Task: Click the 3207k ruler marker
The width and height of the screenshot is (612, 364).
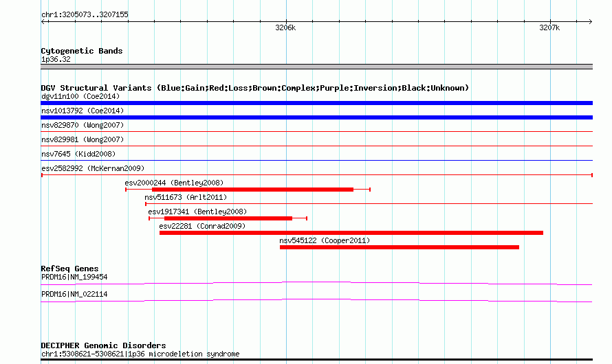Action: pos(549,27)
